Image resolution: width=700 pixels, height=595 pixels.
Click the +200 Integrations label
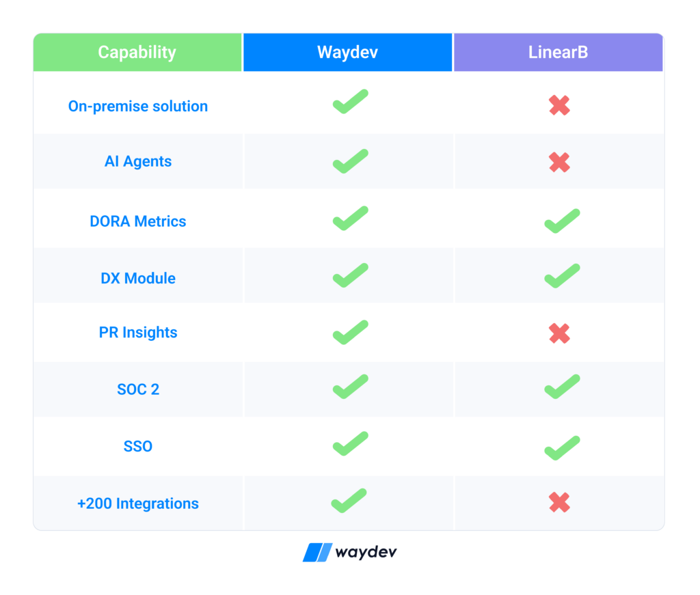click(138, 503)
